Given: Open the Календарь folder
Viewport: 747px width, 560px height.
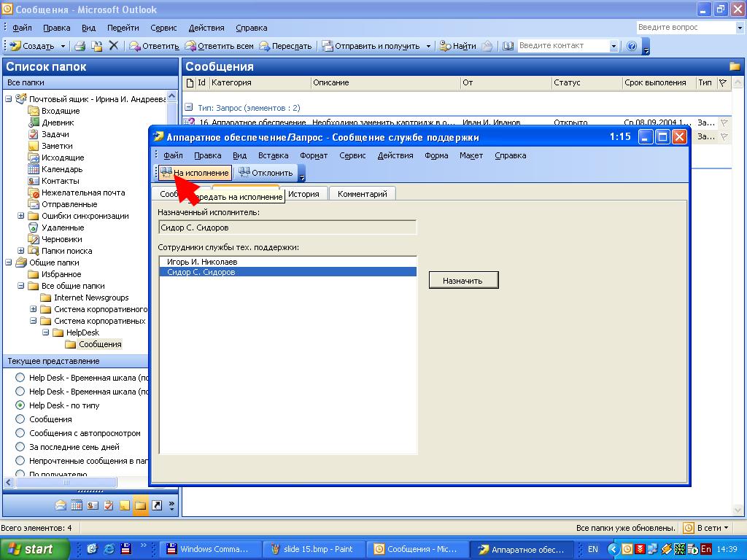Looking at the screenshot, I should tap(62, 169).
